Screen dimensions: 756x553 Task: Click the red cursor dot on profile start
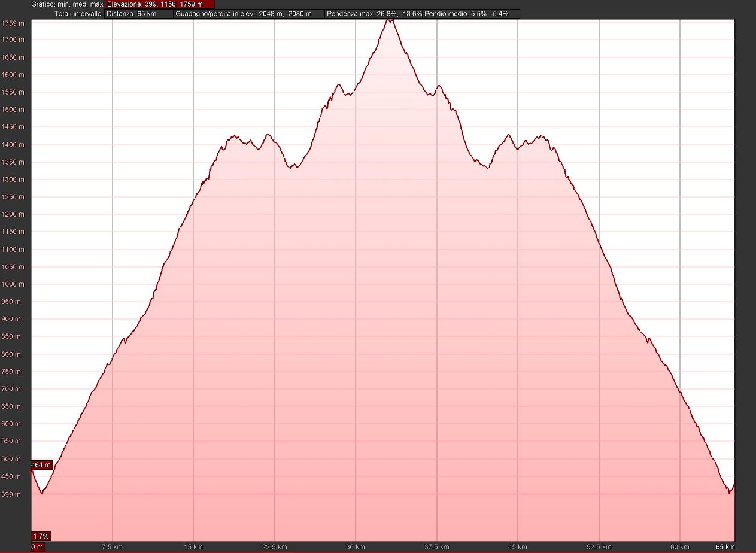click(x=31, y=472)
